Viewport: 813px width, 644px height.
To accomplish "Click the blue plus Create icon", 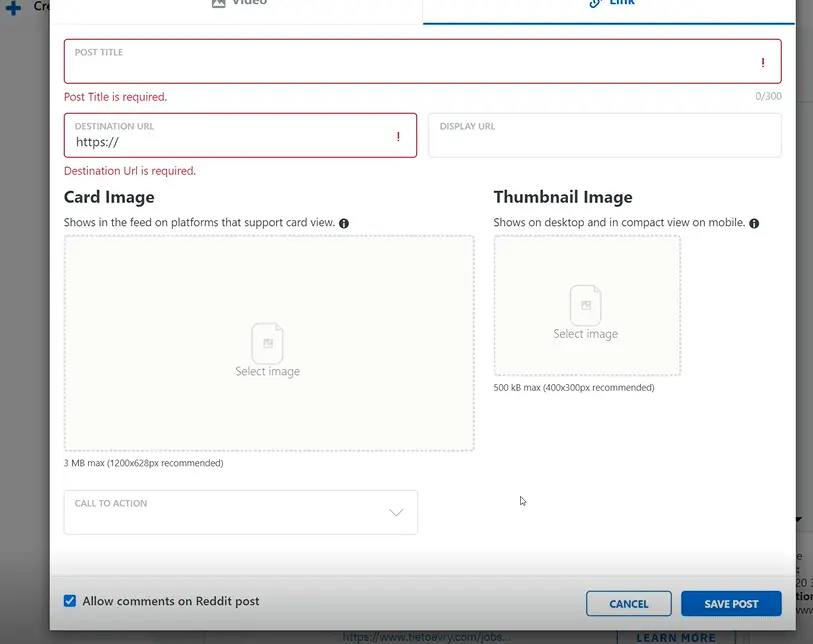I will (14, 8).
